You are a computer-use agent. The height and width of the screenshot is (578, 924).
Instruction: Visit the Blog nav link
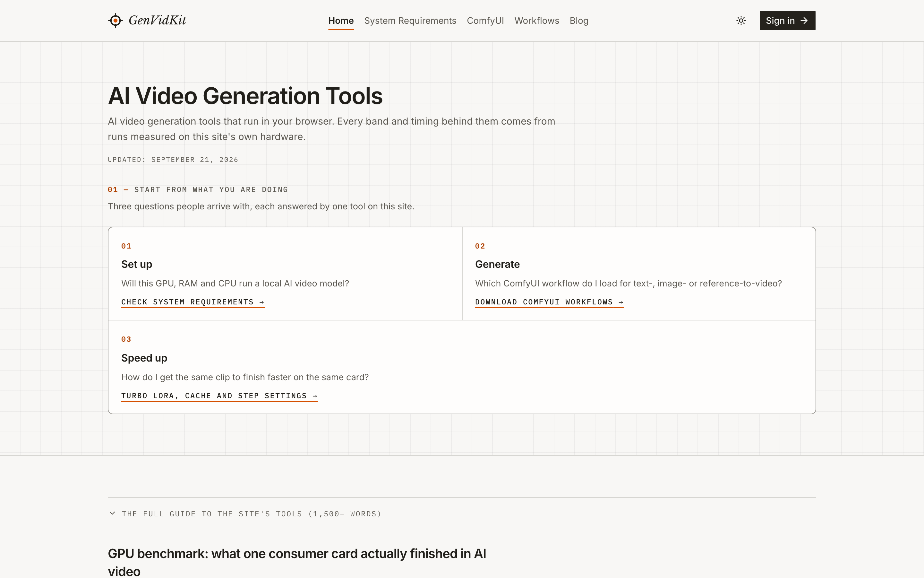tap(579, 21)
